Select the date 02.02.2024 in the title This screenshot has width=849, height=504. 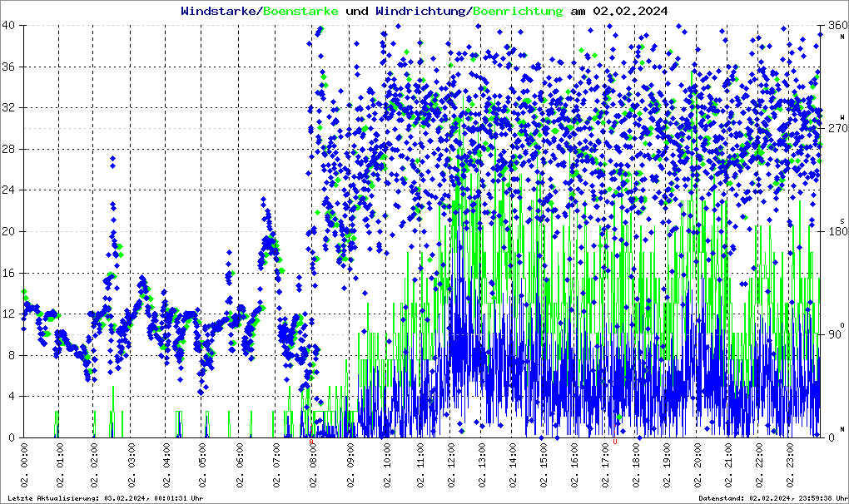coord(629,11)
